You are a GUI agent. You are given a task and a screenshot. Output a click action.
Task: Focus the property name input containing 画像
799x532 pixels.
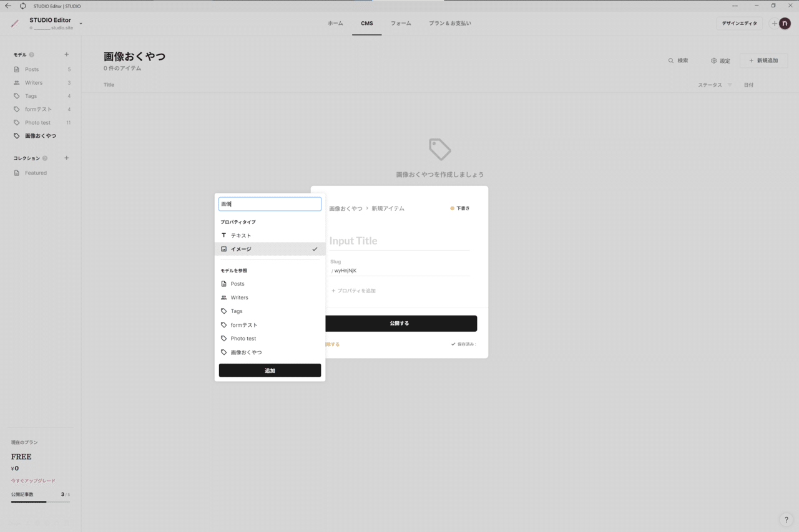pos(270,204)
